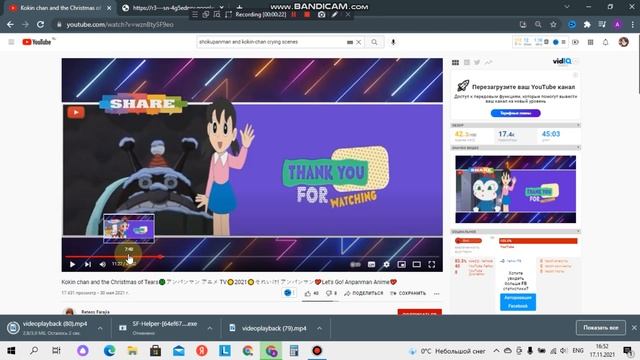Click red subscribe button

[420, 312]
